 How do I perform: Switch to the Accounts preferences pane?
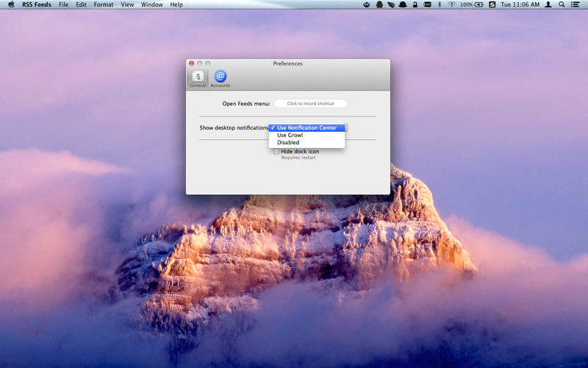click(x=220, y=79)
